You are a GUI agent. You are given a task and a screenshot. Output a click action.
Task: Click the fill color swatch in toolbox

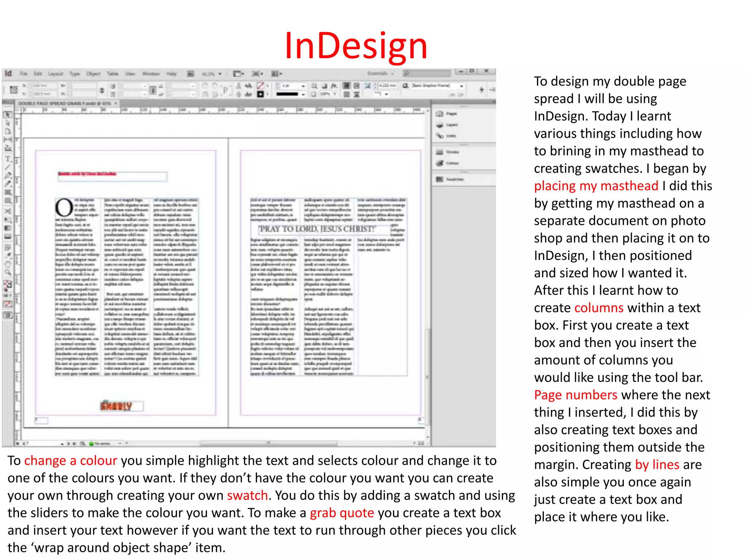tap(7, 283)
